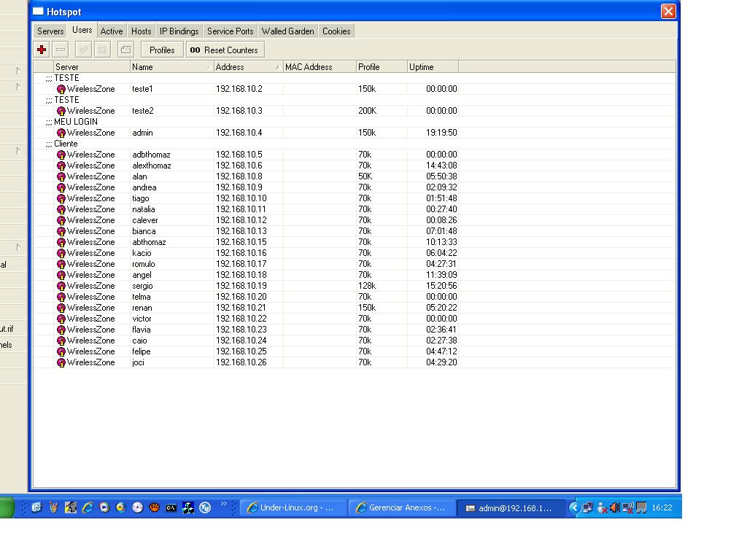This screenshot has width=747, height=560.
Task: Click the show desktop quick launch icon
Action: 36,507
